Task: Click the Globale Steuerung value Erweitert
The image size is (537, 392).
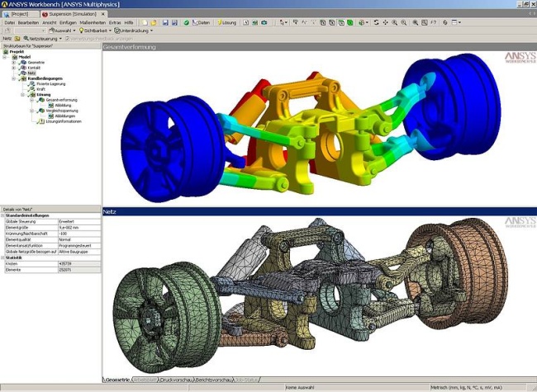Action: [79, 222]
